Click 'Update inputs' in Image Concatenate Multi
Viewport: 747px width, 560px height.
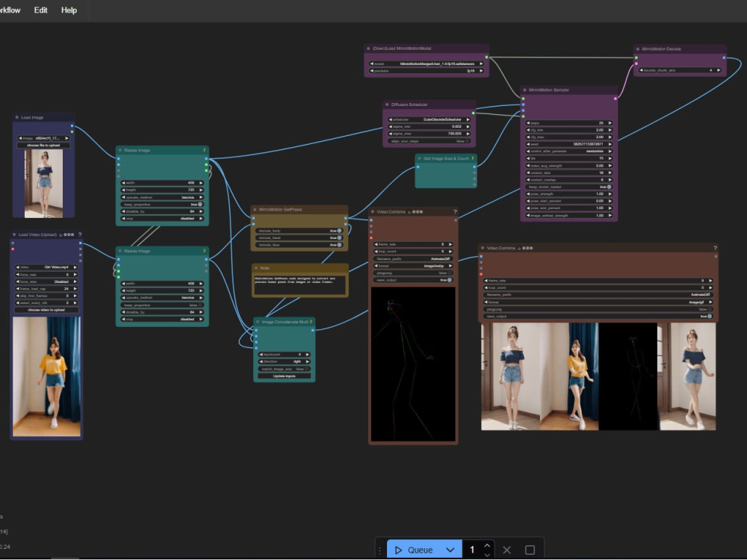285,376
